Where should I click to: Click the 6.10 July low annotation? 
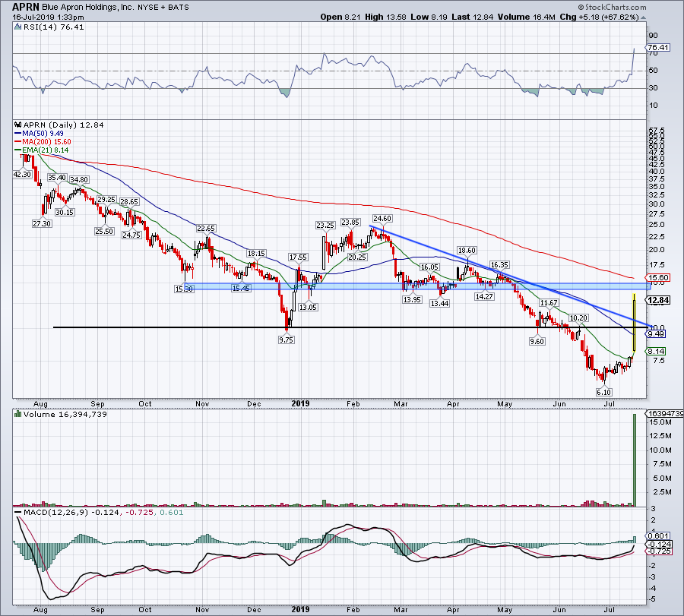(x=603, y=393)
